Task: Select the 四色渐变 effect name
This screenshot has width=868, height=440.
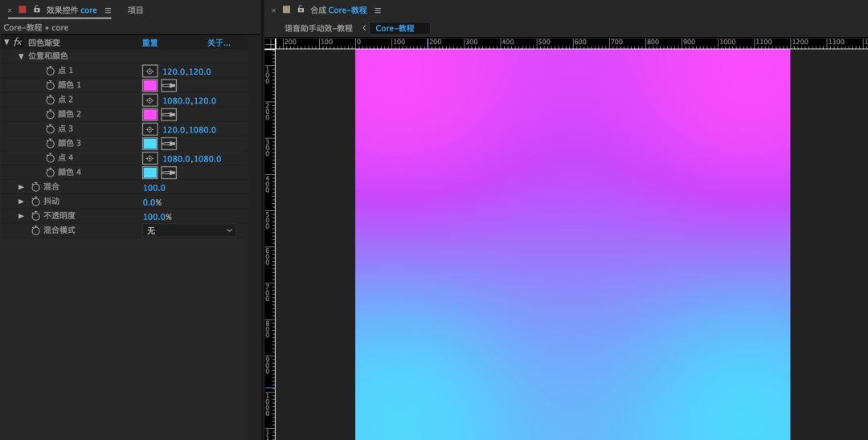Action: [44, 43]
